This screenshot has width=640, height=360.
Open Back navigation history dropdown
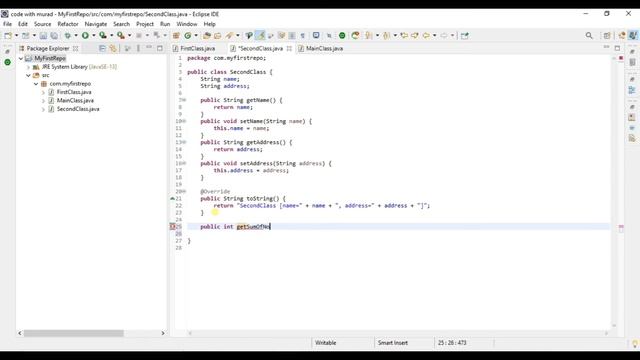[434, 36]
